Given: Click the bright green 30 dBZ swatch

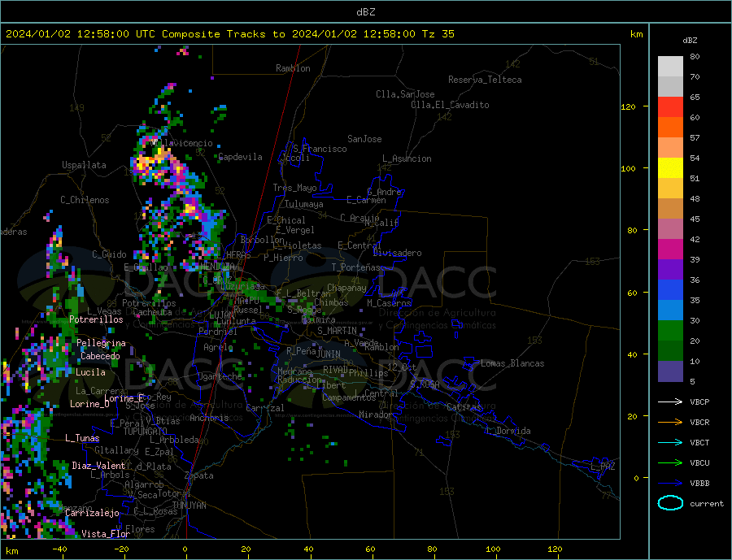Looking at the screenshot, I should point(670,331).
